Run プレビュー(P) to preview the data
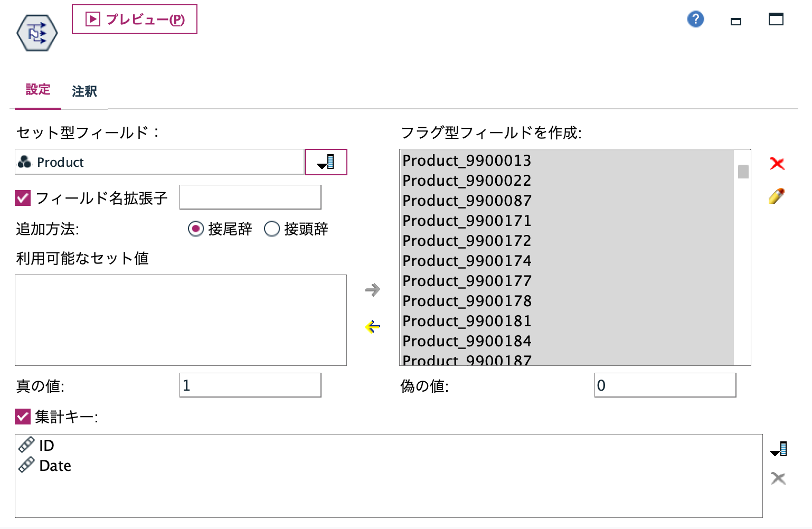Image resolution: width=812 pixels, height=529 pixels. (x=134, y=19)
